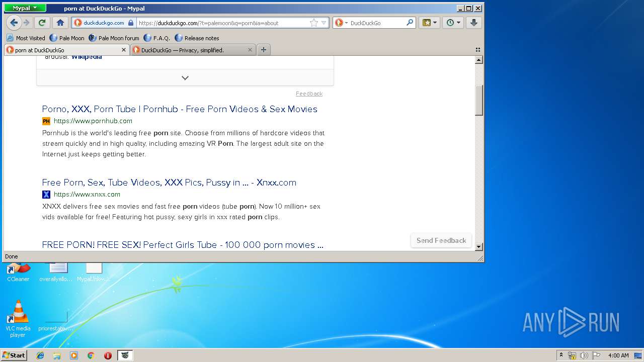Open the Bookmarks toolbar button
This screenshot has height=362, width=644.
(x=429, y=23)
